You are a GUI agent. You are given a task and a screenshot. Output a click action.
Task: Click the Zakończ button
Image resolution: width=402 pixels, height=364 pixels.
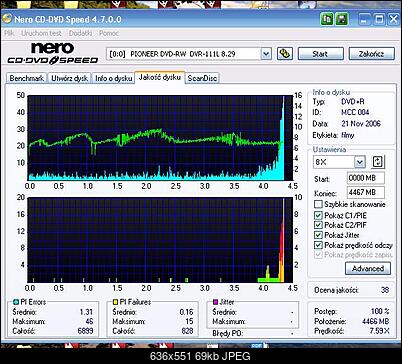point(371,54)
